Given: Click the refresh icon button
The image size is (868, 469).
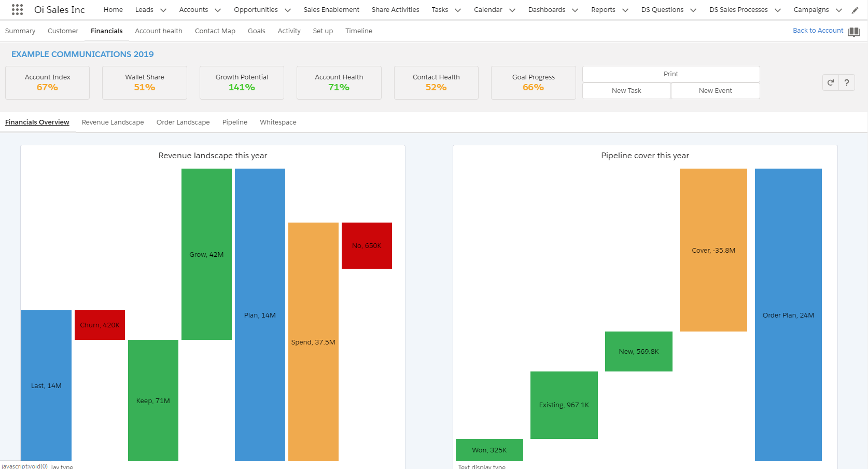Looking at the screenshot, I should [831, 82].
